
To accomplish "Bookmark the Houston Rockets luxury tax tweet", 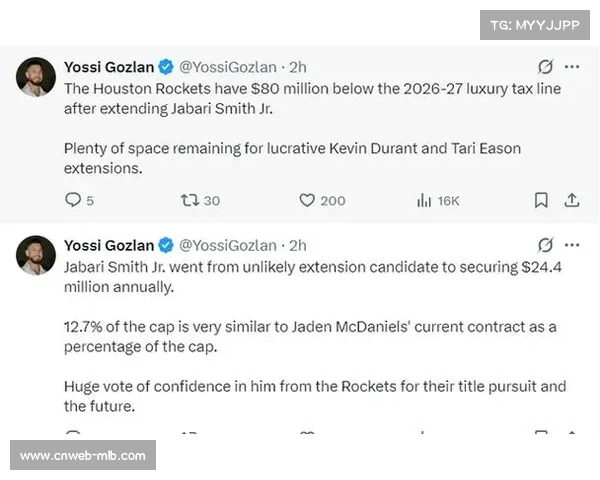I will pos(541,200).
